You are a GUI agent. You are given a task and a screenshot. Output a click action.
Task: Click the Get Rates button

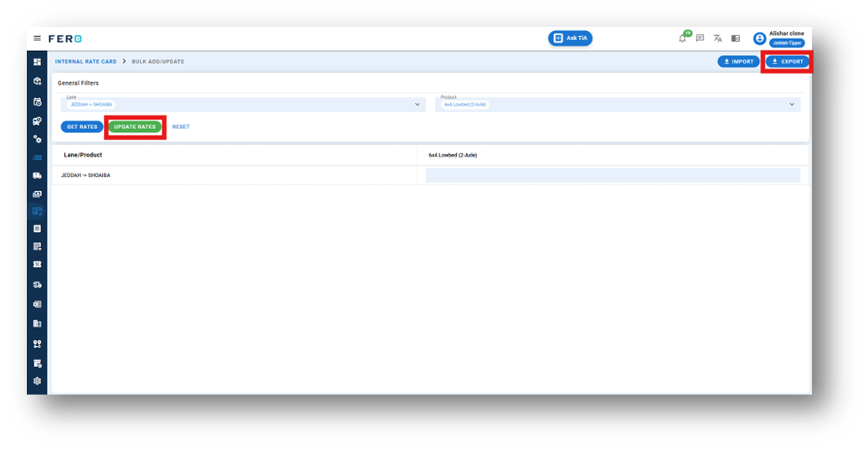[x=82, y=127]
